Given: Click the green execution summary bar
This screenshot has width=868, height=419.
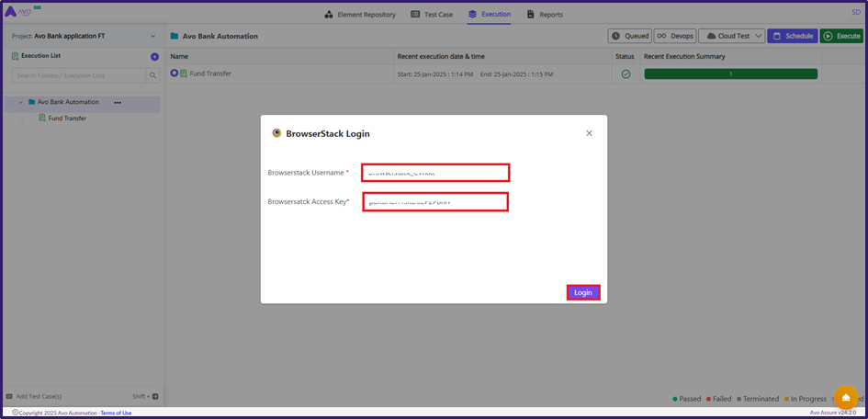Looking at the screenshot, I should 730,74.
